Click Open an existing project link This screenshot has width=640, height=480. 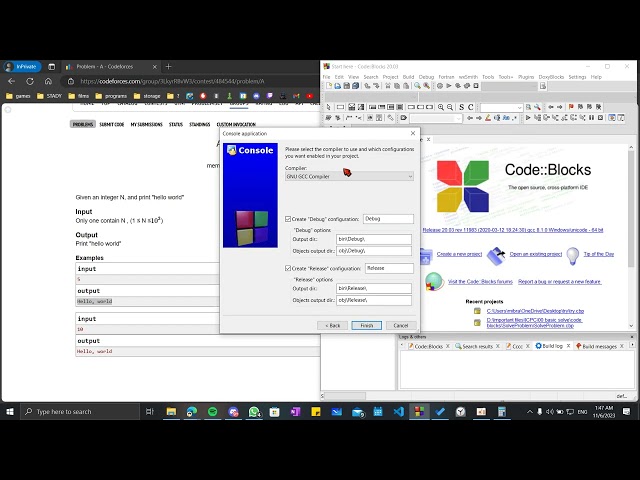pos(536,254)
